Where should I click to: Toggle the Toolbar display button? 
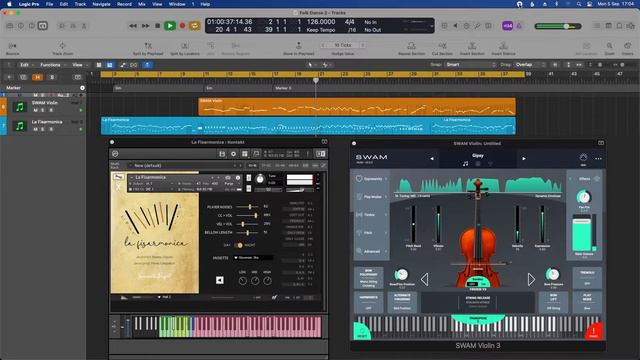[x=42, y=26]
